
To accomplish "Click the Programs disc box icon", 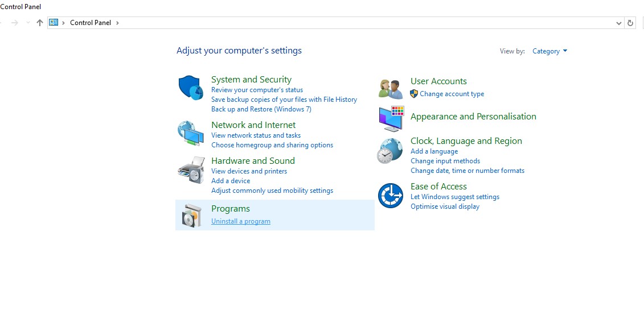I will [192, 216].
